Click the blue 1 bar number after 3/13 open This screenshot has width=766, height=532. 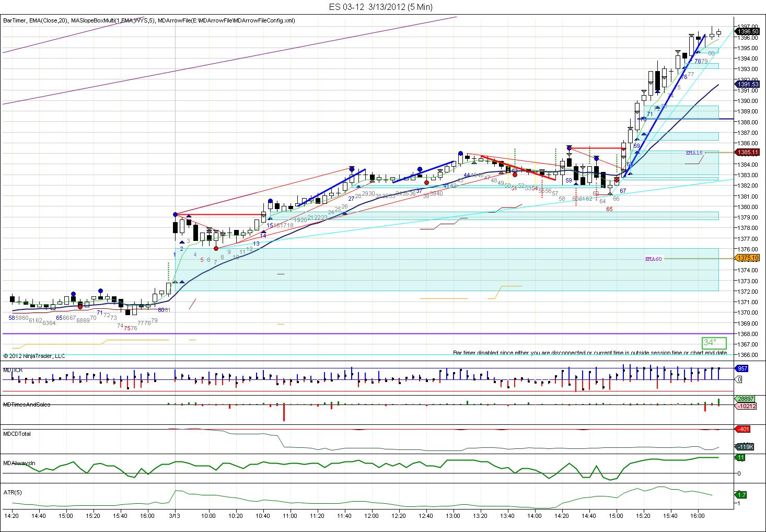pos(175,255)
